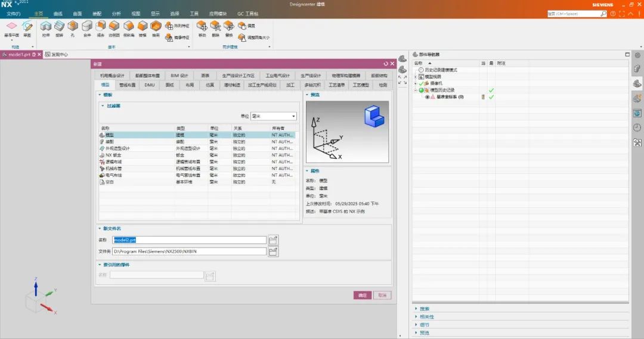644x339 pixels.
Task: Click the model2.prt name field
Action: coord(190,240)
